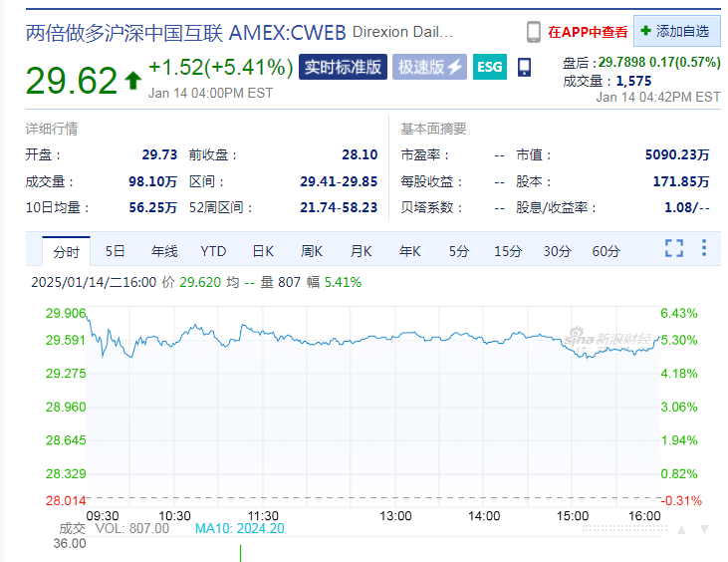Select the 5日 chart tab

[115, 251]
